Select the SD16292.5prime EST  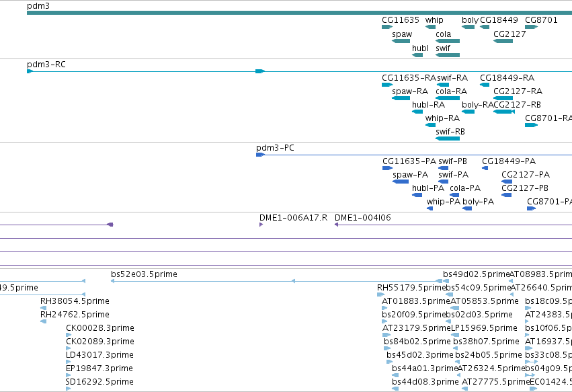(x=68, y=389)
